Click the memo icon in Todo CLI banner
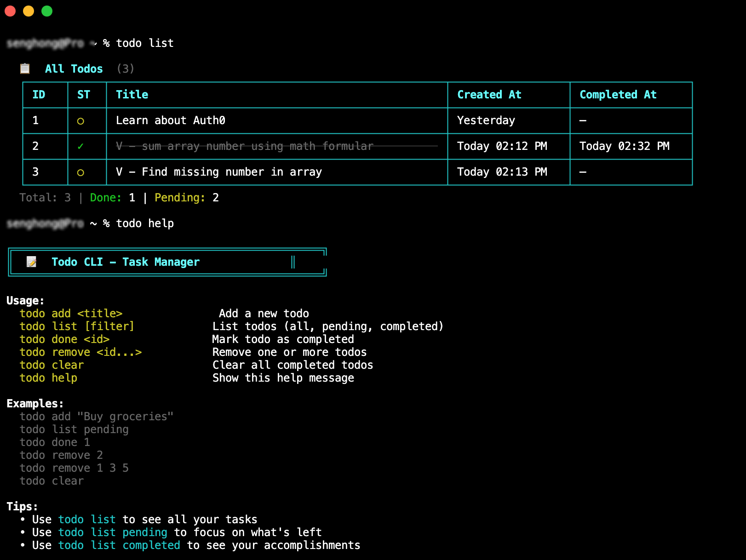 point(31,262)
